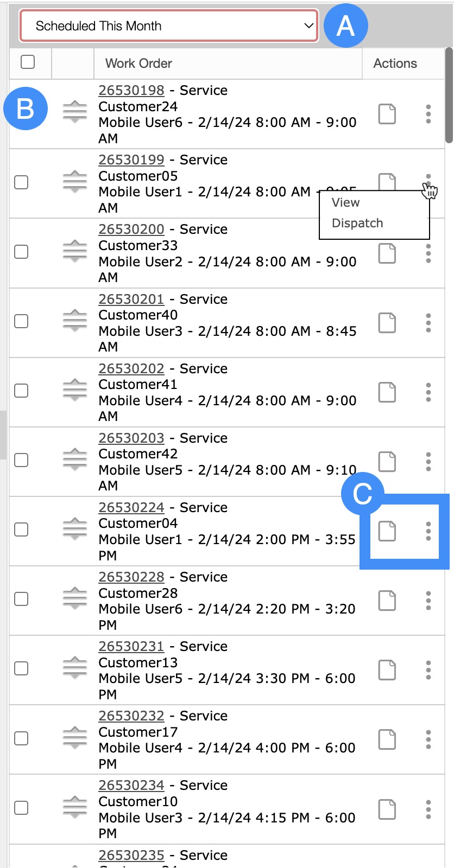The width and height of the screenshot is (454, 868).
Task: Click View in the actions popup menu
Action: (x=346, y=202)
